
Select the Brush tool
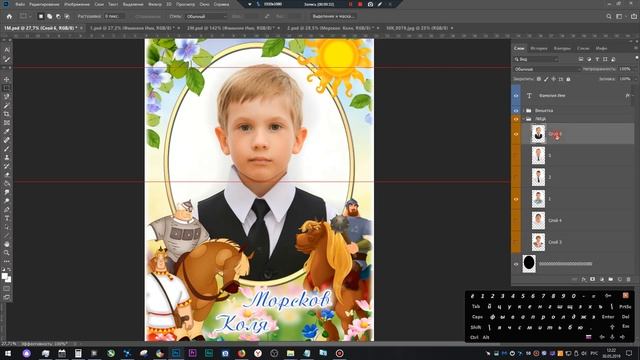7,149
